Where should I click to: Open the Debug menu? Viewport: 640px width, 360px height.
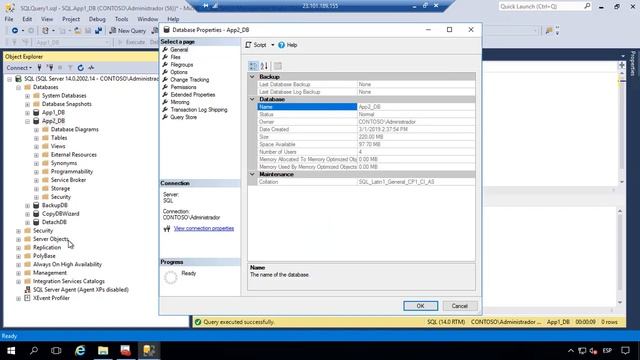click(x=97, y=19)
